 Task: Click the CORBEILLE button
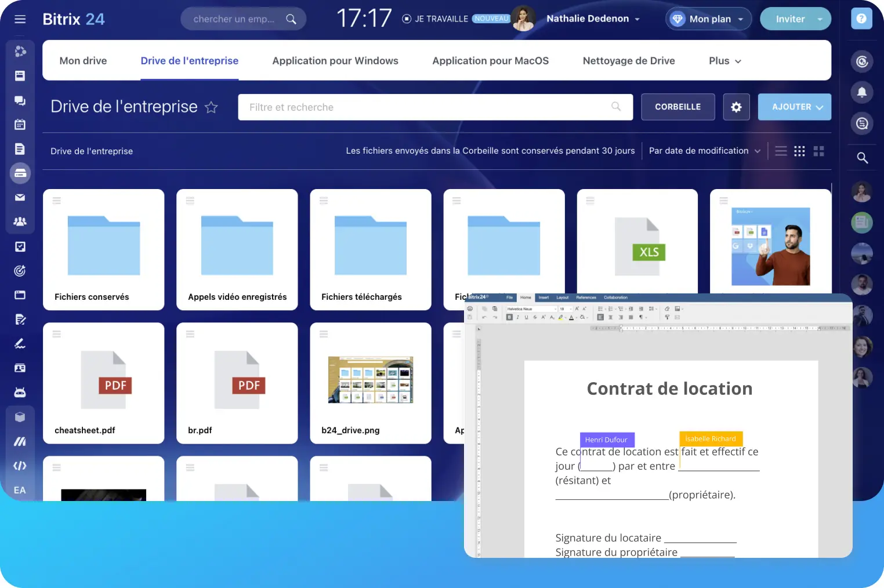[x=678, y=107]
